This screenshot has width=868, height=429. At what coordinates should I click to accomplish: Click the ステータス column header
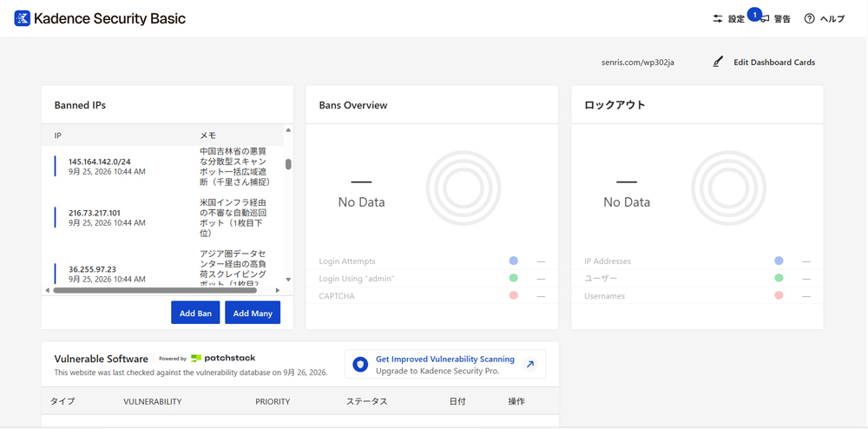(366, 401)
